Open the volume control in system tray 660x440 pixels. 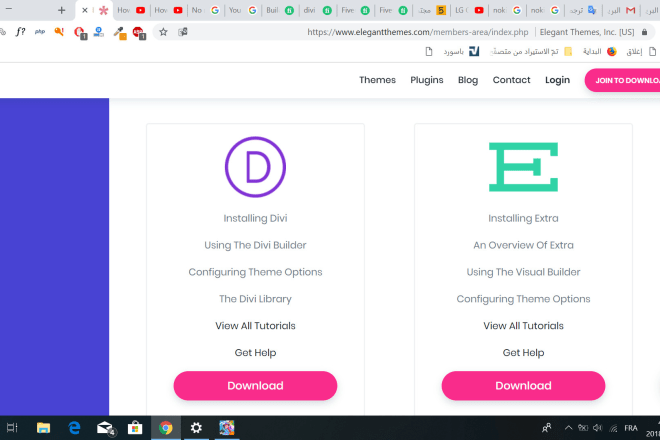point(597,428)
